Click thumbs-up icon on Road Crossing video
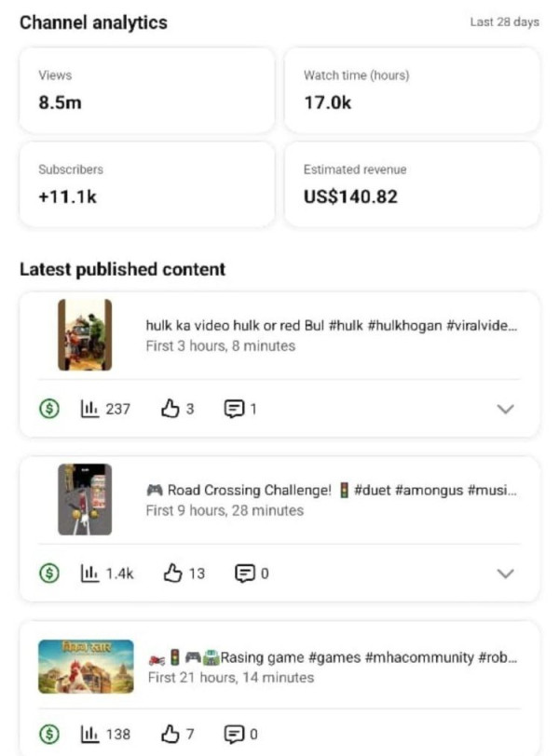 tap(171, 574)
